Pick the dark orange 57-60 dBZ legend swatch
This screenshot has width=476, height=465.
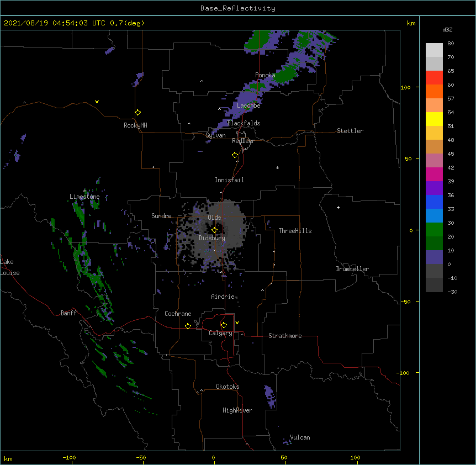click(x=434, y=91)
